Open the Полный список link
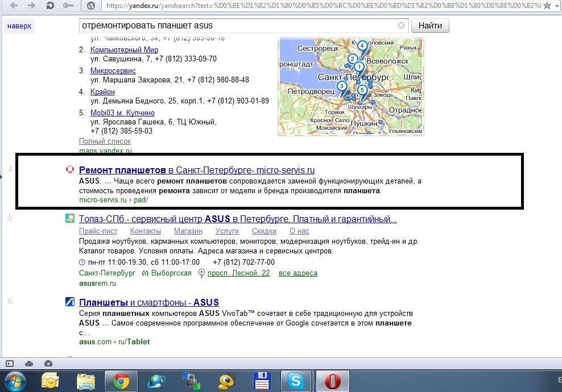The width and height of the screenshot is (562, 392). point(105,141)
